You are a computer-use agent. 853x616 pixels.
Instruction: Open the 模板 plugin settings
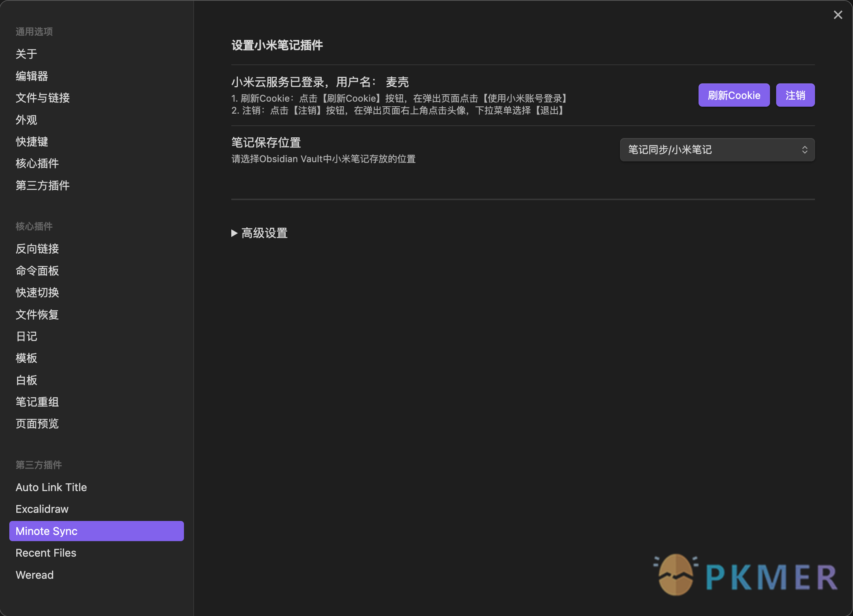coord(96,358)
